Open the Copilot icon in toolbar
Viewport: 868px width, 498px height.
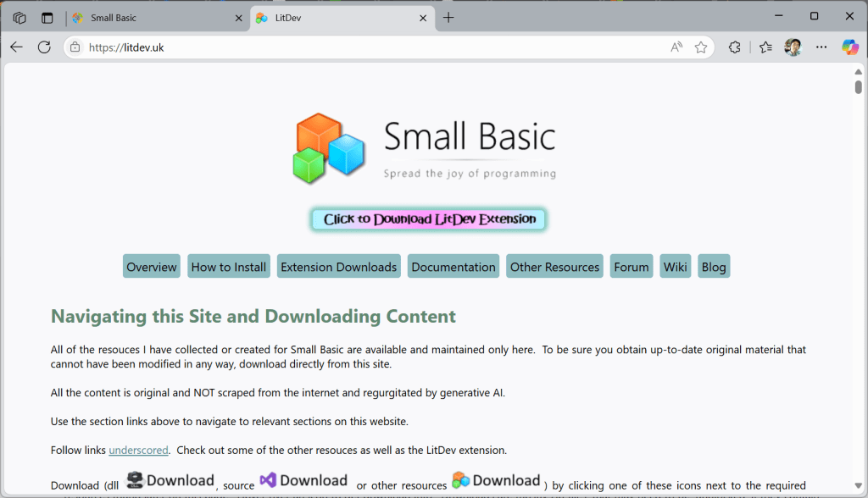(x=849, y=47)
